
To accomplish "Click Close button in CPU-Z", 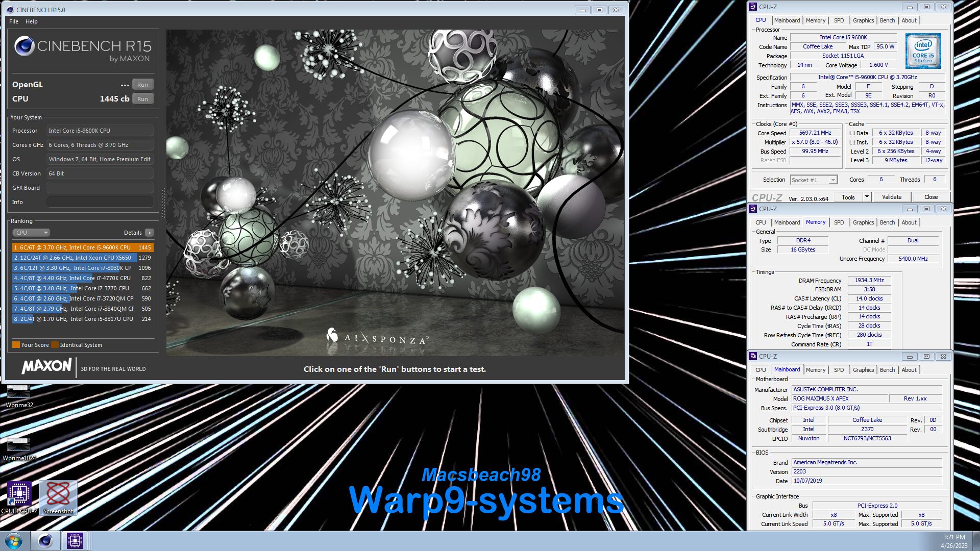I will tap(931, 197).
